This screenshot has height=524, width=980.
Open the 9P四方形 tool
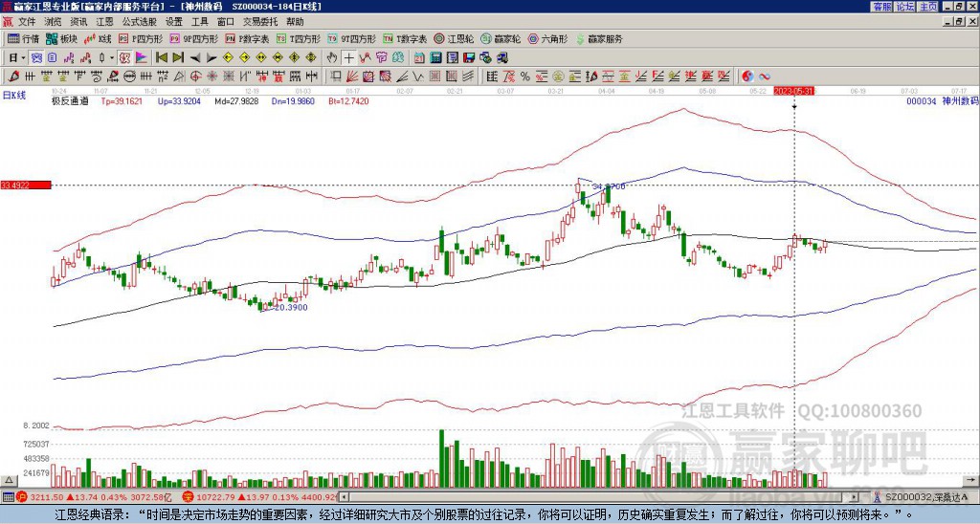(193, 38)
